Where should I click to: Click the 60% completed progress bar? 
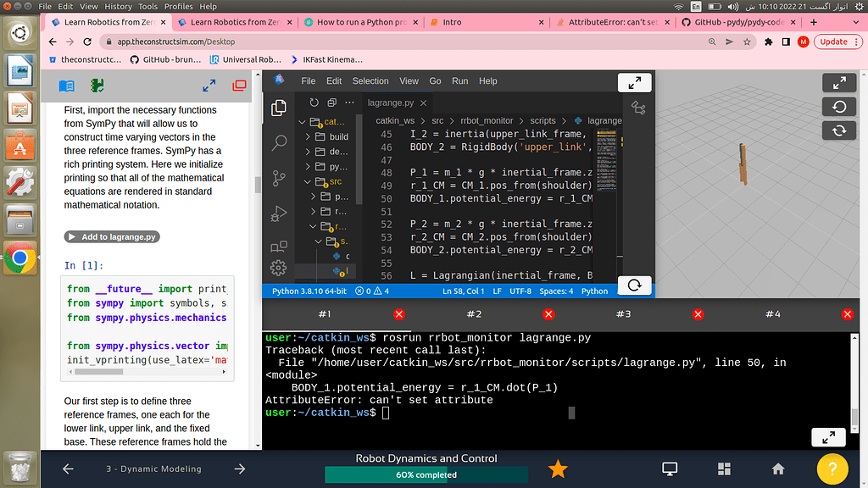tap(426, 474)
